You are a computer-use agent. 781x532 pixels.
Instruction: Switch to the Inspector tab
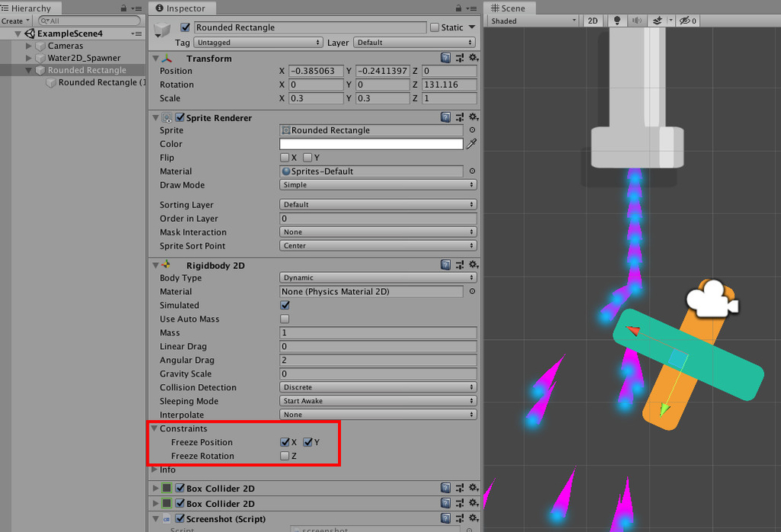coord(183,8)
